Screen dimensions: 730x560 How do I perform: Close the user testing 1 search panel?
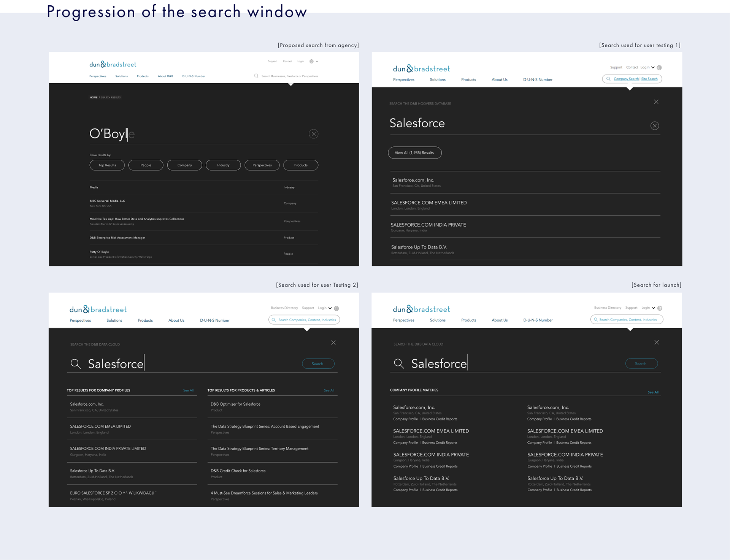(x=656, y=102)
